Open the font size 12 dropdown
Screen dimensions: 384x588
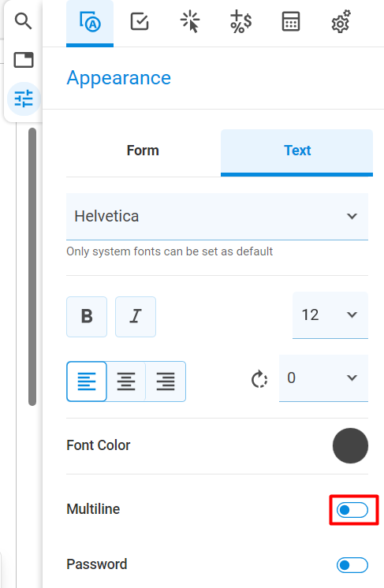pyautogui.click(x=330, y=315)
